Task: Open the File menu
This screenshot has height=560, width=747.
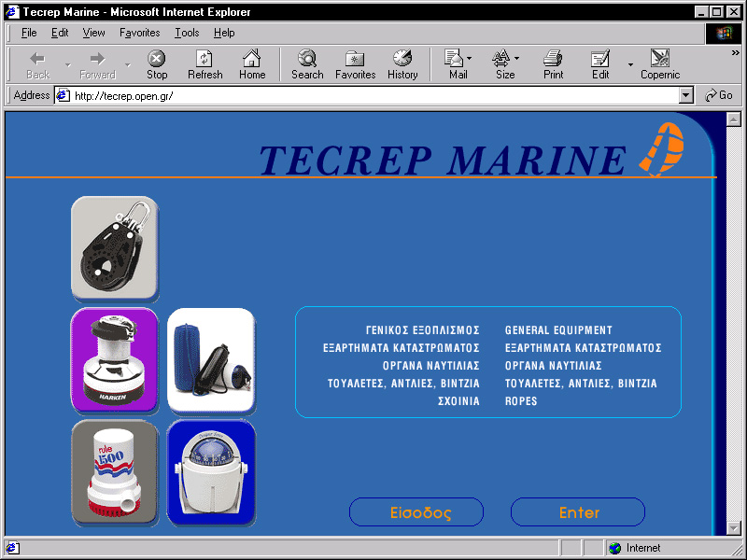Action: click(29, 33)
